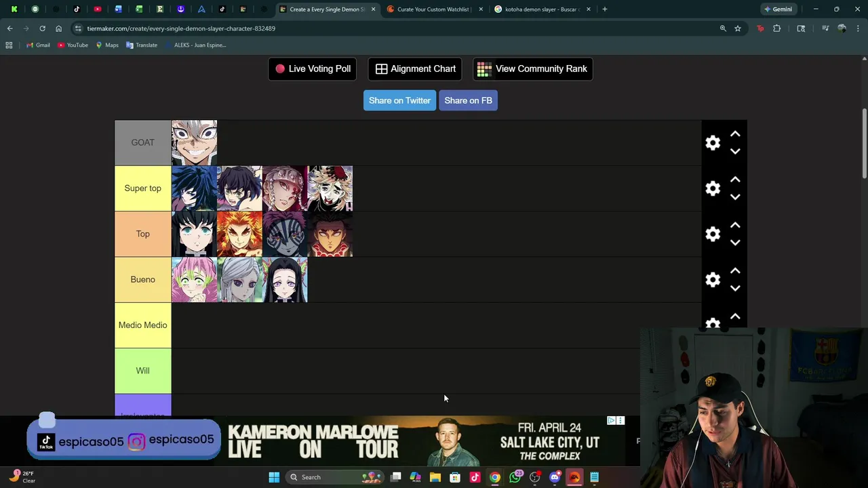This screenshot has height=488, width=868.
Task: Open the apps grid in bookmarks bar
Action: (x=9, y=45)
